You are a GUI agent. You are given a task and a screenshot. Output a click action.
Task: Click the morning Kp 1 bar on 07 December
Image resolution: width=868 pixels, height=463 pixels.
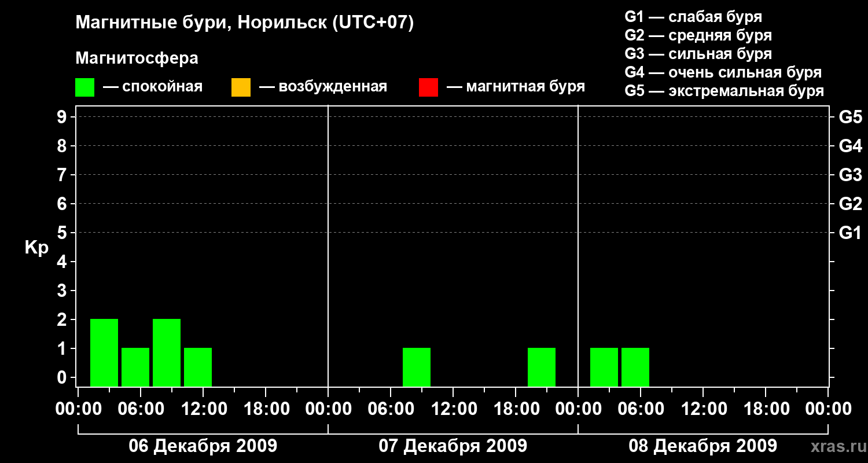tap(417, 367)
